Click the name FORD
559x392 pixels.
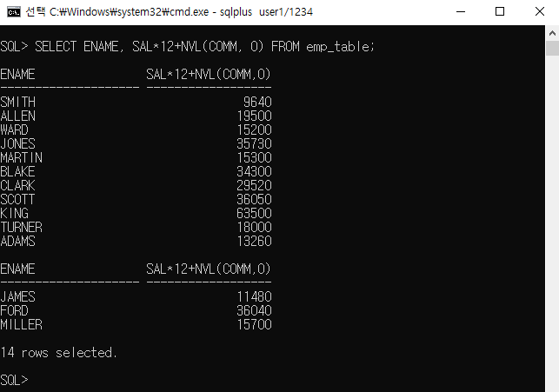[14, 311]
